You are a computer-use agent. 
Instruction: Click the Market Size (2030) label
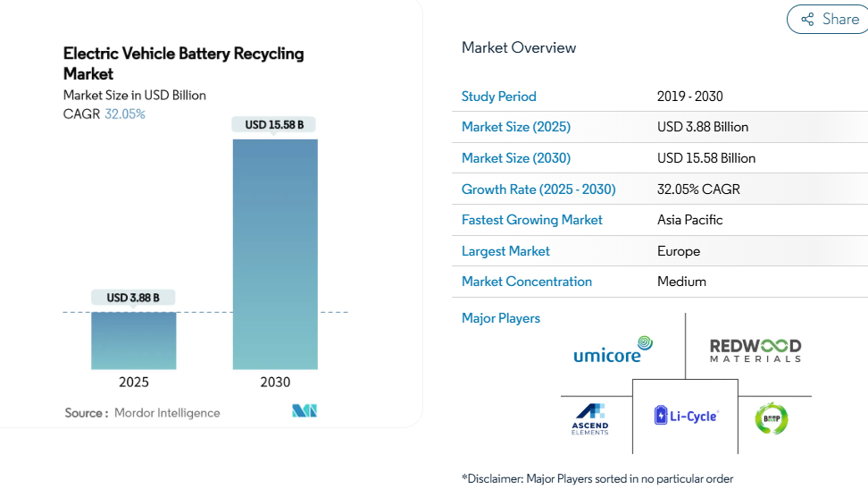pos(515,158)
